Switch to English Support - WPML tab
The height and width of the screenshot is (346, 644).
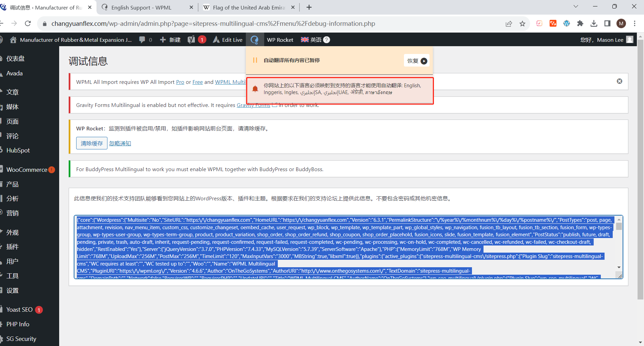(x=141, y=7)
